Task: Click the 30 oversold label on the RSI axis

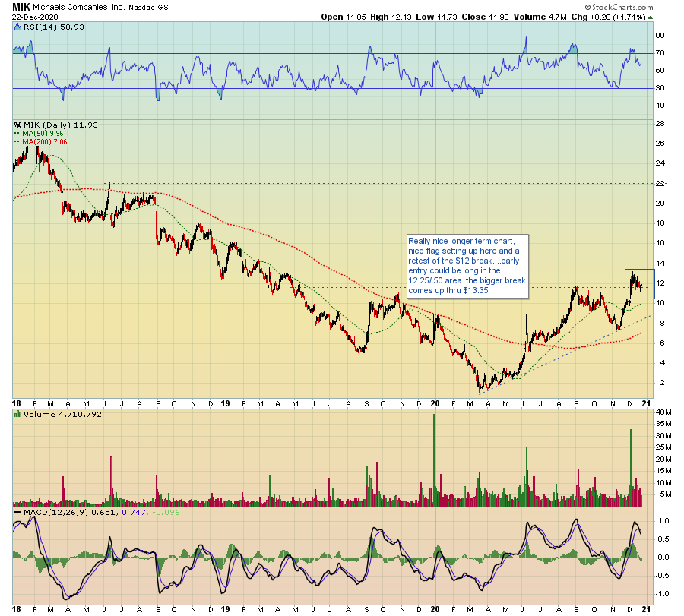Action: (660, 88)
